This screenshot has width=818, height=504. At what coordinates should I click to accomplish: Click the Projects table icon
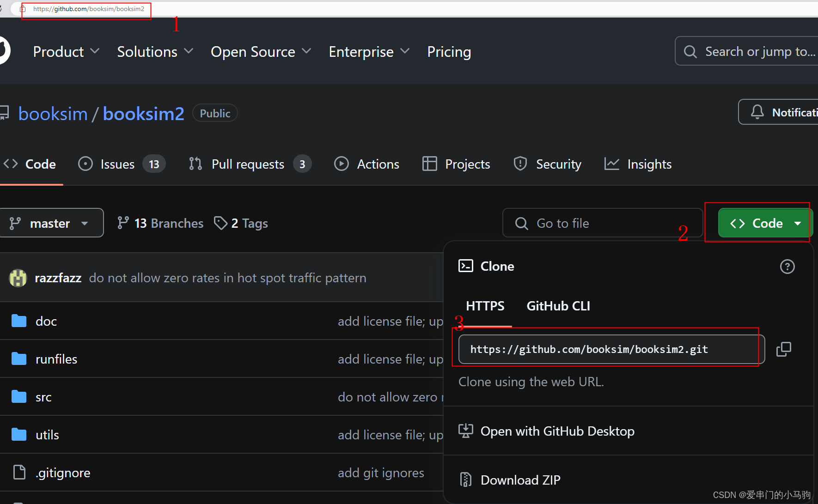point(430,164)
